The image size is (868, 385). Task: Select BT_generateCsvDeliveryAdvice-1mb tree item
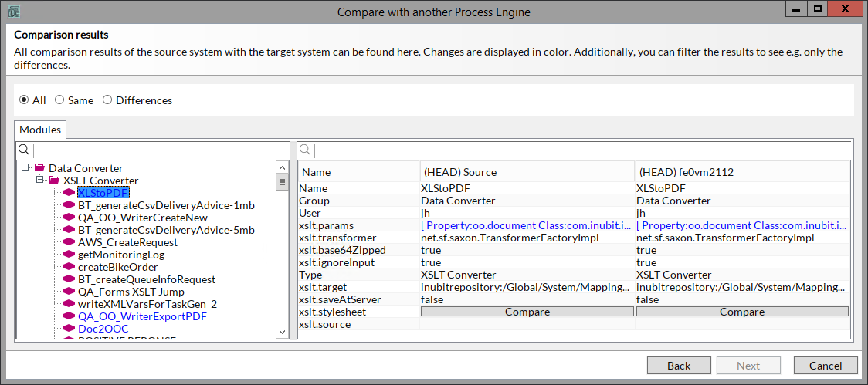[x=166, y=205]
